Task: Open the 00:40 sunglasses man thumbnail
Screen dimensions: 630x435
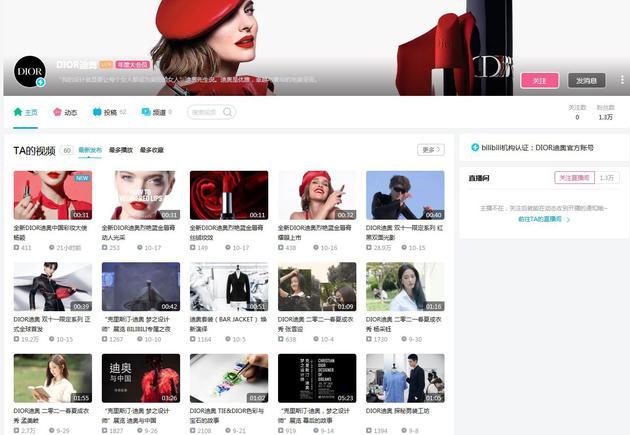Action: pyautogui.click(x=405, y=195)
